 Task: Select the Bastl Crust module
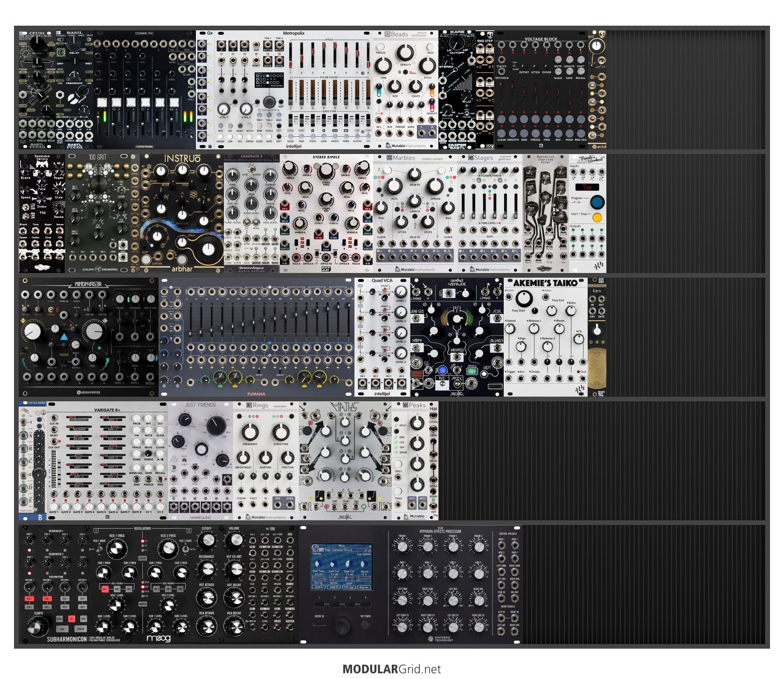(x=37, y=90)
